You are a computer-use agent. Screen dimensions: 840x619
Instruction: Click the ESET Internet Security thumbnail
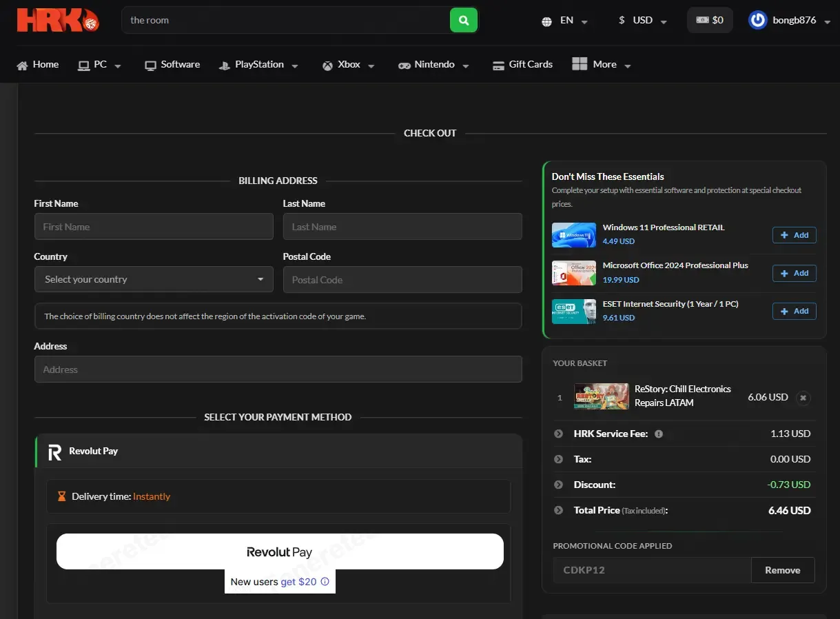tap(574, 312)
